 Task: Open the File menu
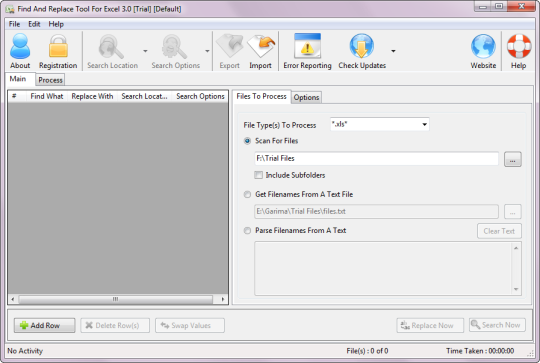[14, 24]
